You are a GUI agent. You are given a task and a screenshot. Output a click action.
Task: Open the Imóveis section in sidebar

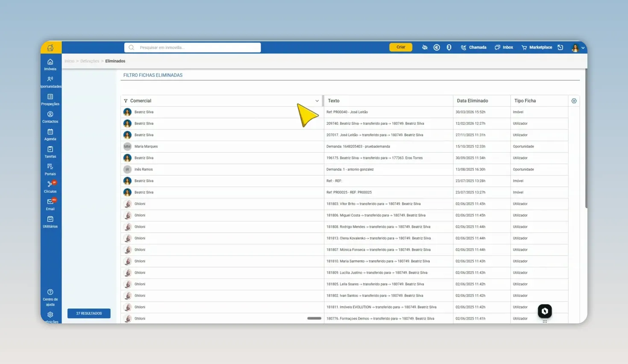pyautogui.click(x=50, y=65)
